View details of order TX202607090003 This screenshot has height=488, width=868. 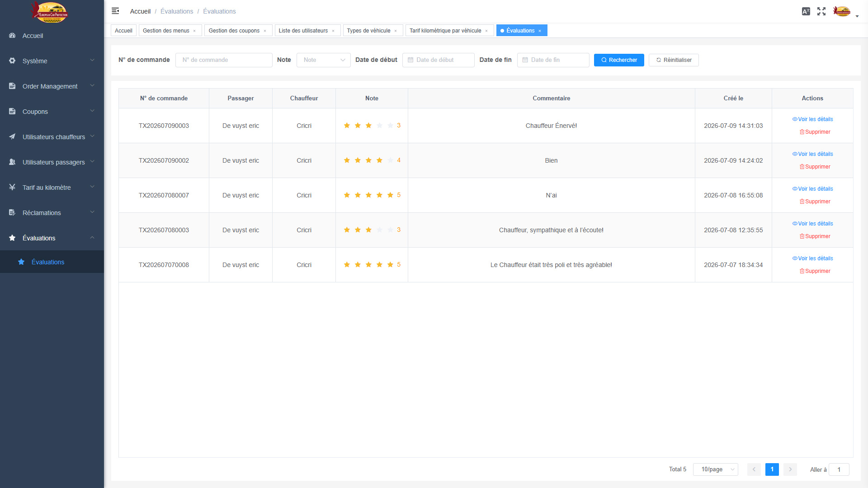point(812,119)
